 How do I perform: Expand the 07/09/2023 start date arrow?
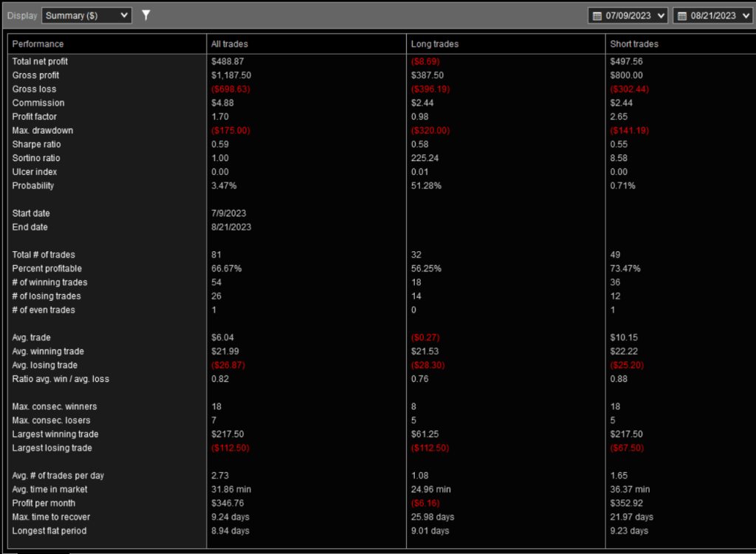[x=660, y=16]
